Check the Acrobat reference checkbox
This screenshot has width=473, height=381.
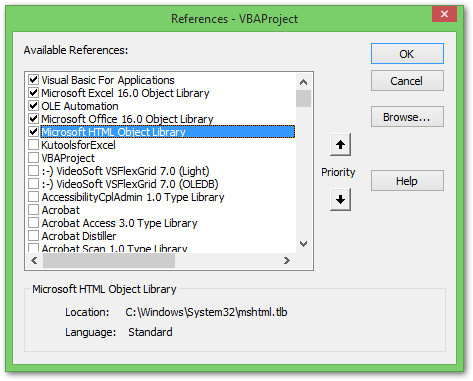coord(33,210)
